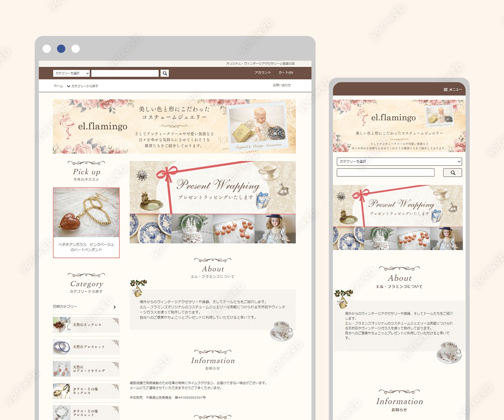Image resolution: width=504 pixels, height=420 pixels.
Task: Click the el.flamingo logo in mobile banner
Action: coord(387,117)
